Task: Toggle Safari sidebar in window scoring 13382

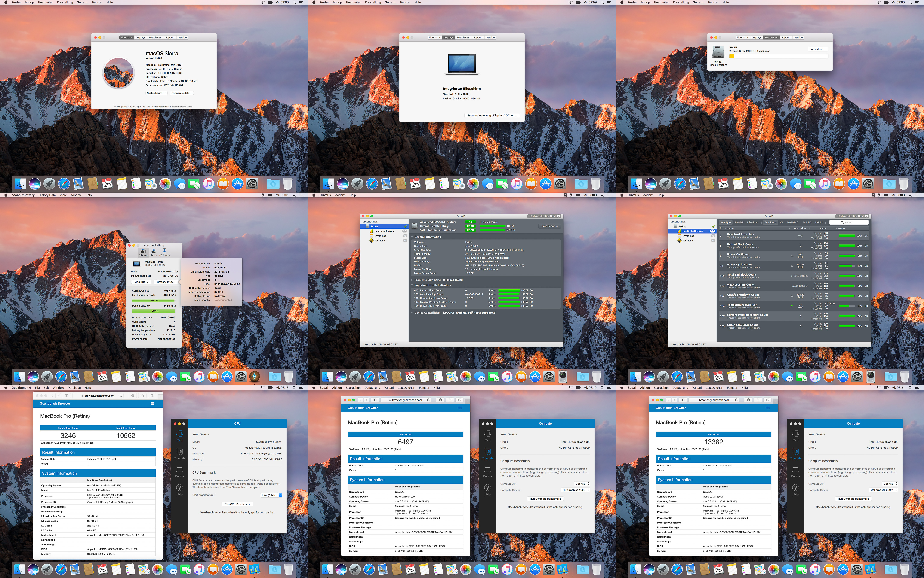Action: (683, 400)
